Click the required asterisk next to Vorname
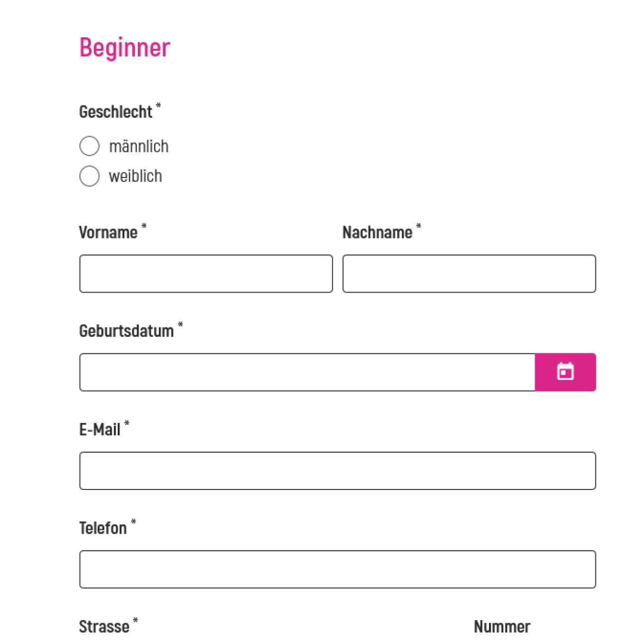This screenshot has height=644, width=644. pos(144,227)
